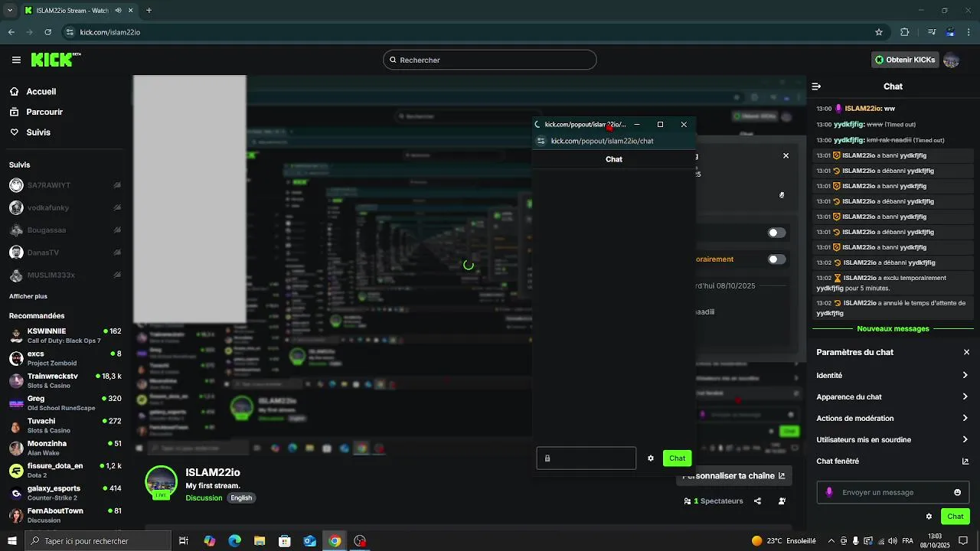The height and width of the screenshot is (551, 980).
Task: Show more followed channels via Afficher plus
Action: (28, 296)
